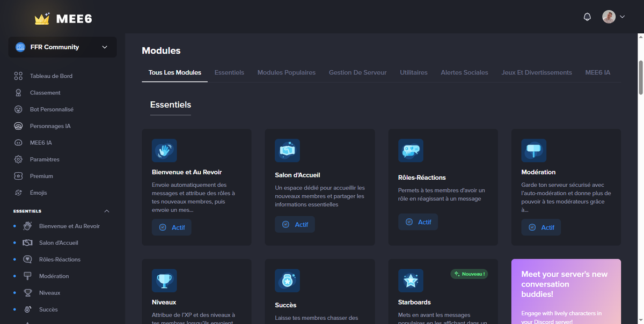
Task: Click the Essentiels section heading
Action: [x=171, y=105]
